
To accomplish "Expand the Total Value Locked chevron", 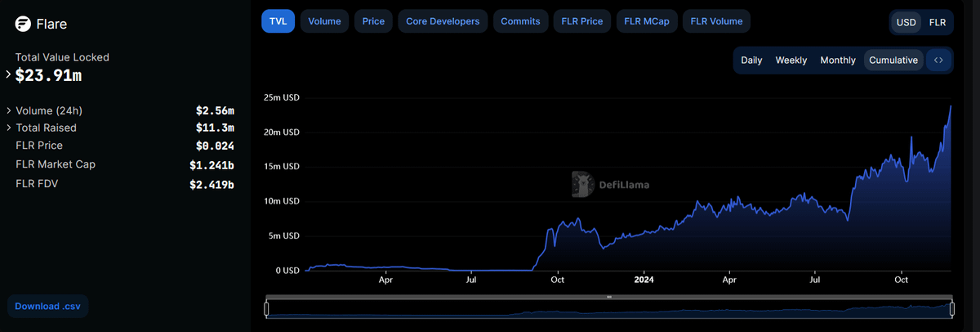I will (x=8, y=75).
